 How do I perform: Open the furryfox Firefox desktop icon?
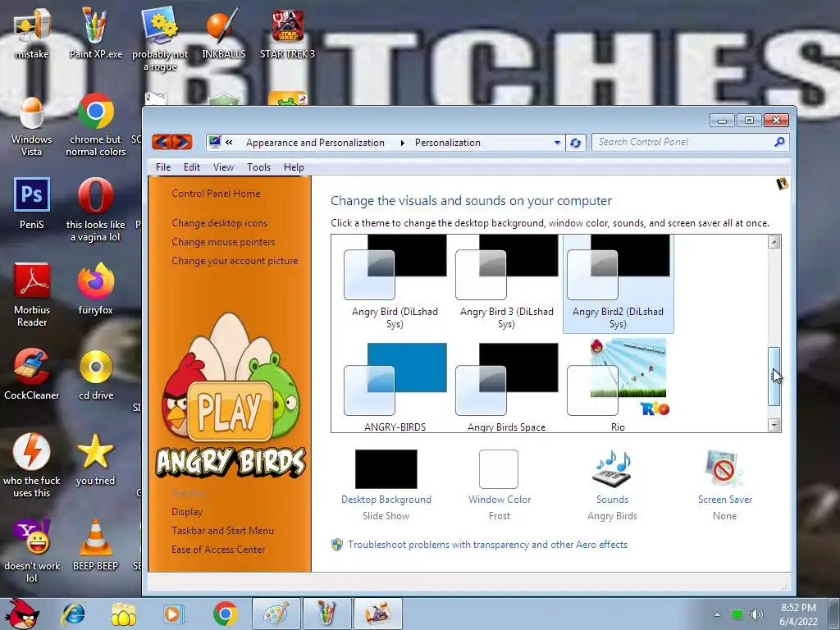point(95,288)
